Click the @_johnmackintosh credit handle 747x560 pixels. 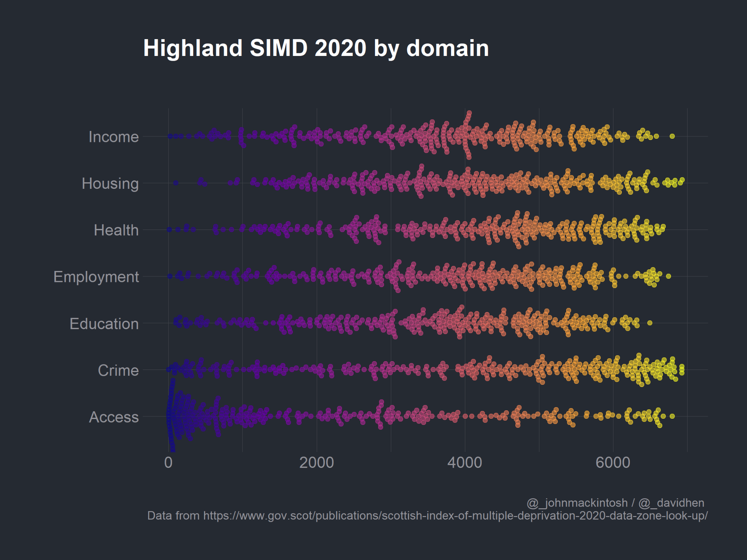click(x=577, y=503)
